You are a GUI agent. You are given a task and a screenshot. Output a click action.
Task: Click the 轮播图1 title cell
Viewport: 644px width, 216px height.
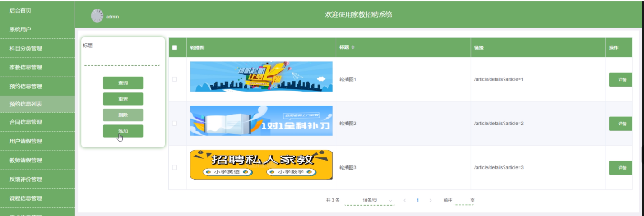coord(348,79)
